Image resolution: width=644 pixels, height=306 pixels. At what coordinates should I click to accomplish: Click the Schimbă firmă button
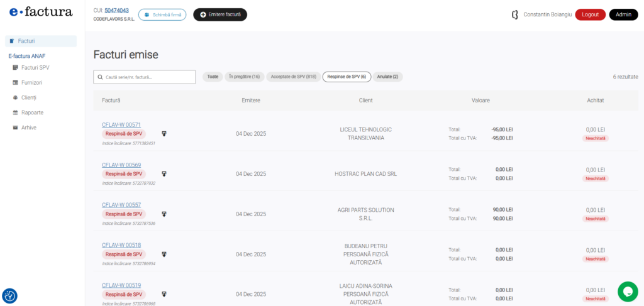click(x=162, y=14)
